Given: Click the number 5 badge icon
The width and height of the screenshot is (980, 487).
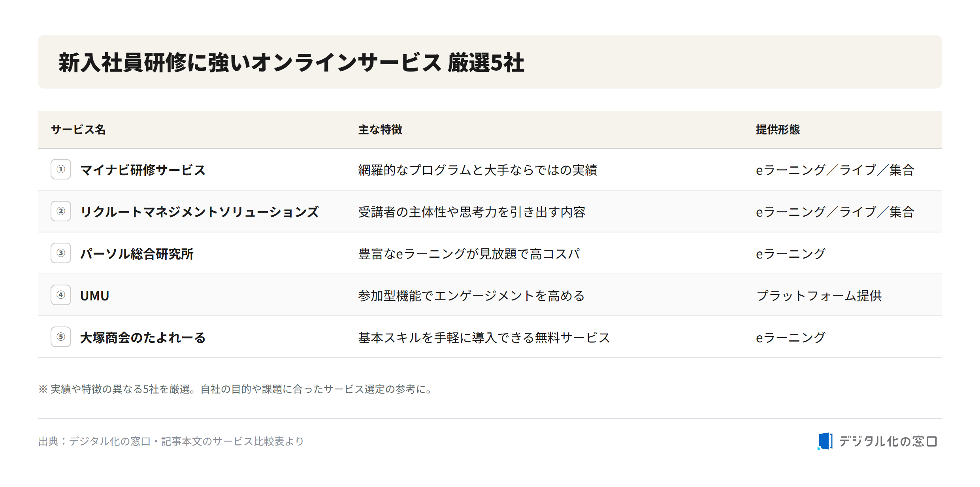Looking at the screenshot, I should [61, 337].
